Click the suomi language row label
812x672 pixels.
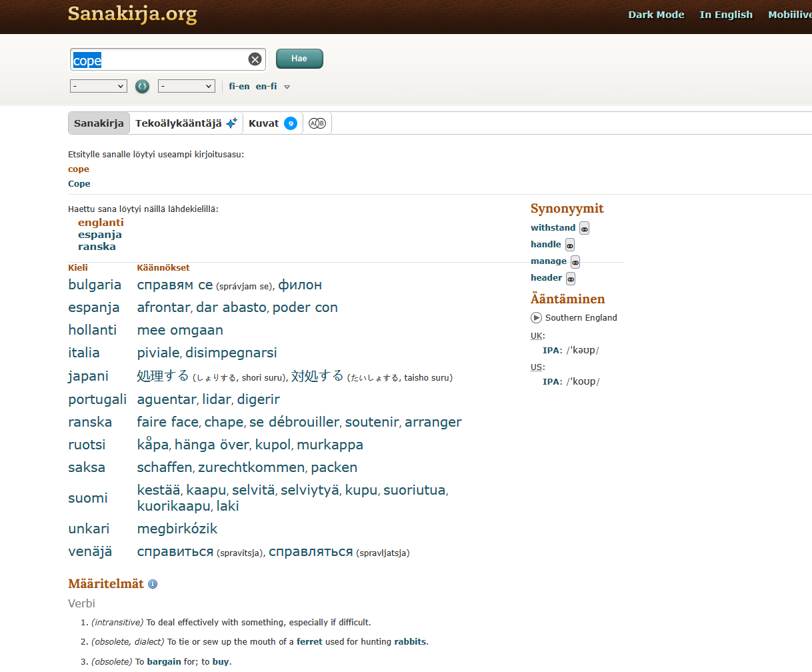(x=88, y=499)
